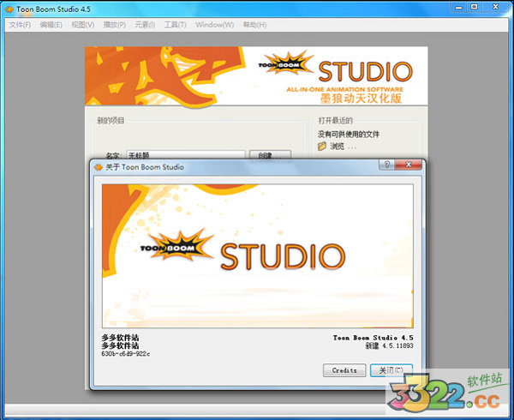Click the 创建 button in welcome screen
Image resolution: width=514 pixels, height=420 pixels.
click(270, 155)
